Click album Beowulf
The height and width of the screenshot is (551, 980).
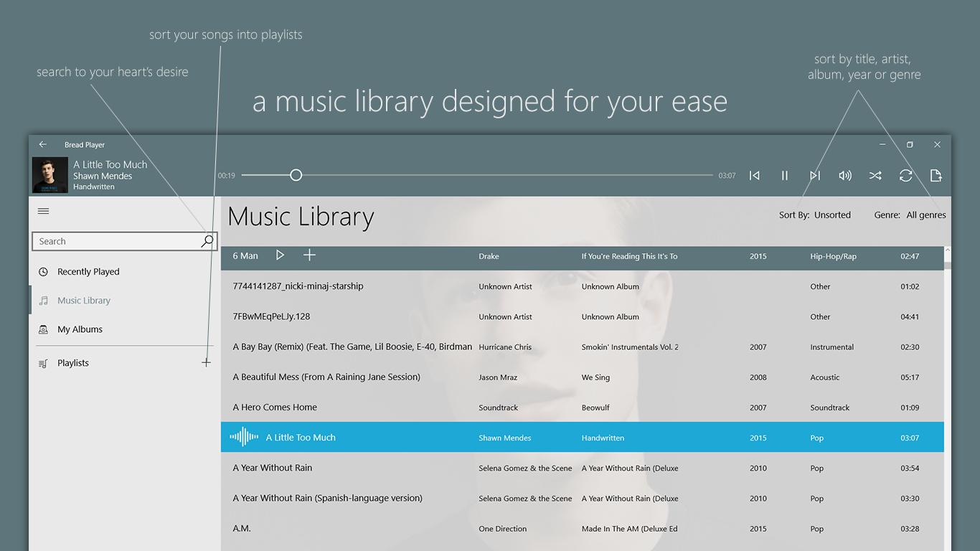(595, 408)
